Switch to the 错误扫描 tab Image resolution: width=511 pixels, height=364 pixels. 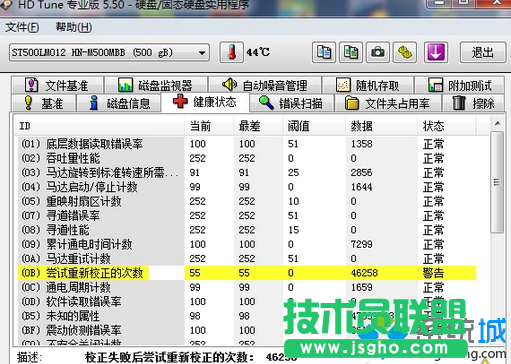click(291, 103)
